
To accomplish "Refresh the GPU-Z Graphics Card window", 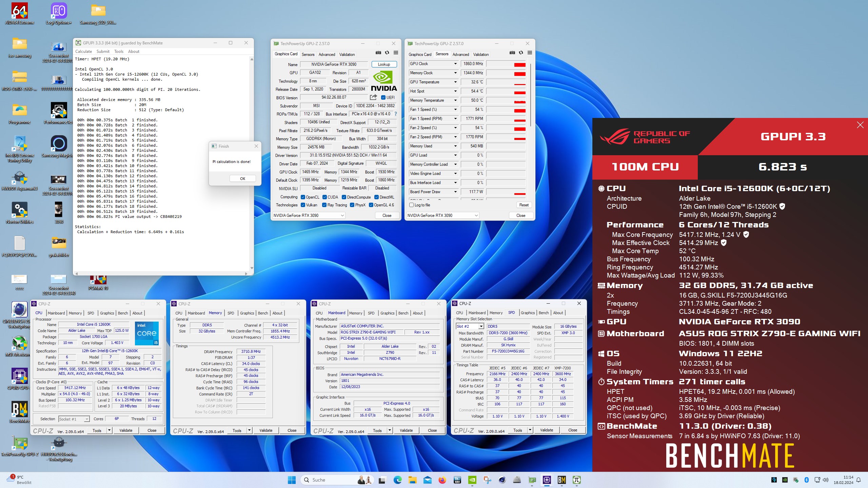I will [x=387, y=53].
